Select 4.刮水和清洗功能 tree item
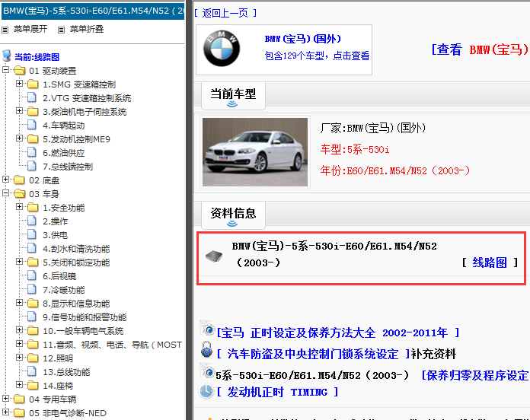 [76, 249]
